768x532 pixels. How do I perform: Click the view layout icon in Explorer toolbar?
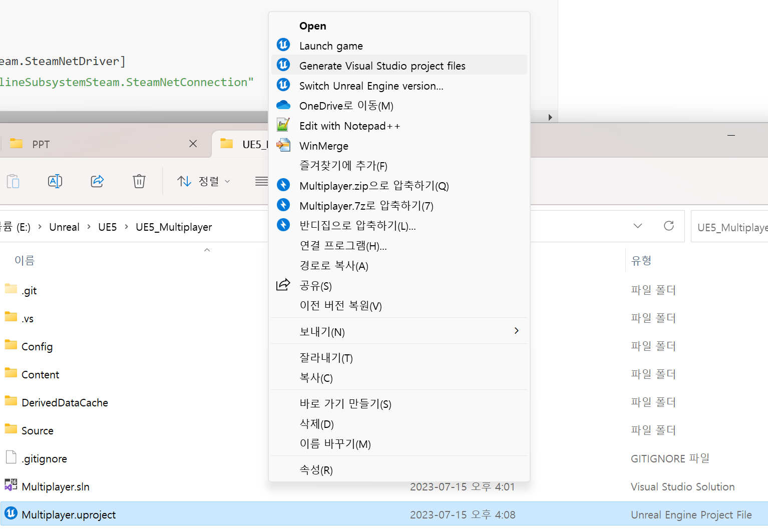point(261,181)
